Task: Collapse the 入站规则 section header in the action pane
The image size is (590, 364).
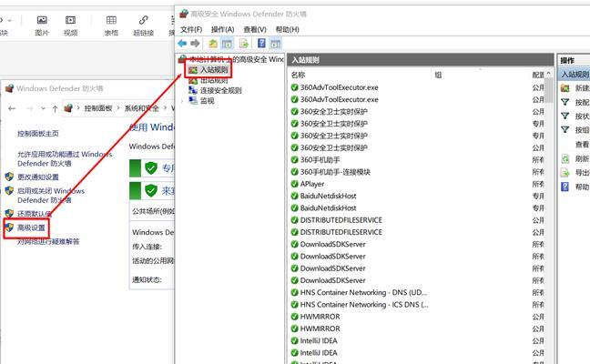Action: (x=575, y=74)
